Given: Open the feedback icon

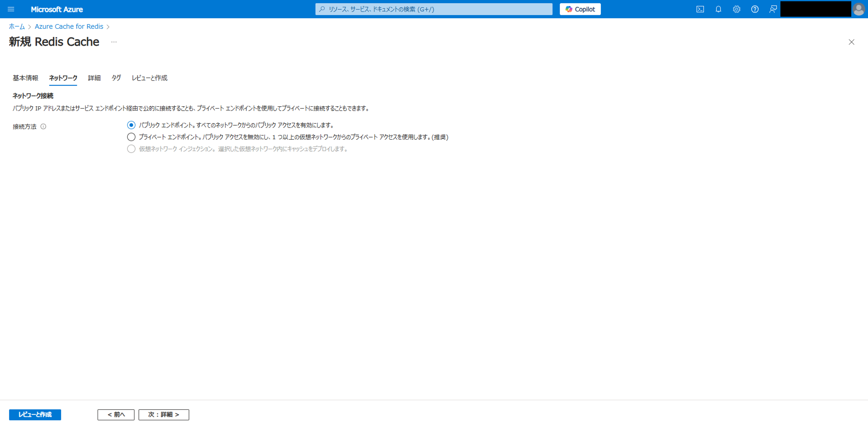Looking at the screenshot, I should (x=773, y=9).
